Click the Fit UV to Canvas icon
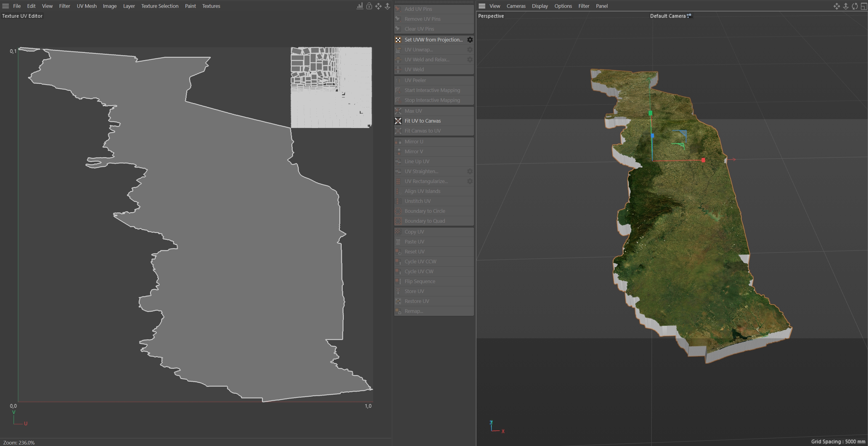Viewport: 868px width, 446px height. [398, 121]
